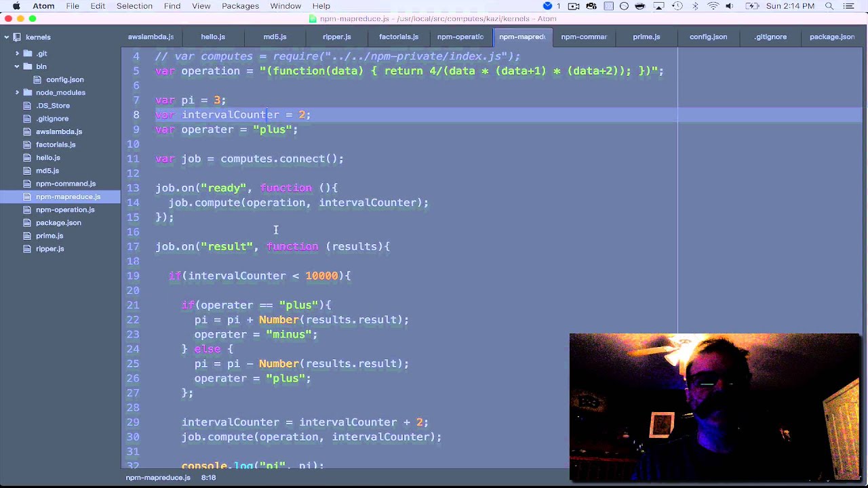This screenshot has height=488, width=868.
Task: Open the View menu
Action: 201,6
